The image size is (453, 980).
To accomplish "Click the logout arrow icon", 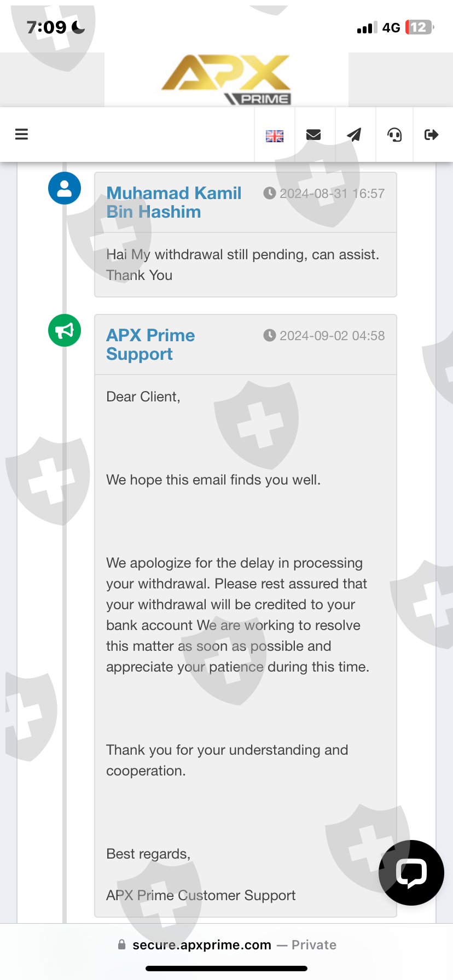I will pos(432,135).
